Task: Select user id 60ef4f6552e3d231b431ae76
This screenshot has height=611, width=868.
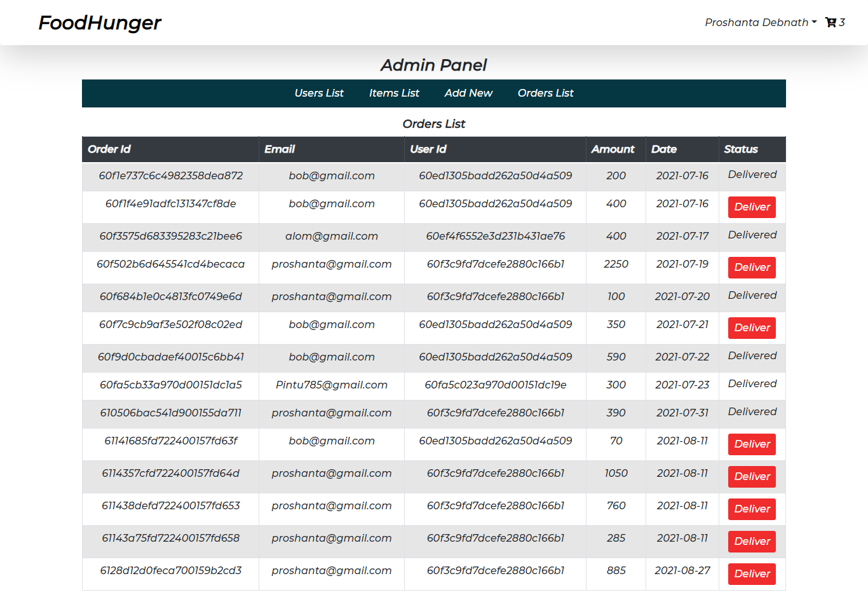Action: point(495,236)
